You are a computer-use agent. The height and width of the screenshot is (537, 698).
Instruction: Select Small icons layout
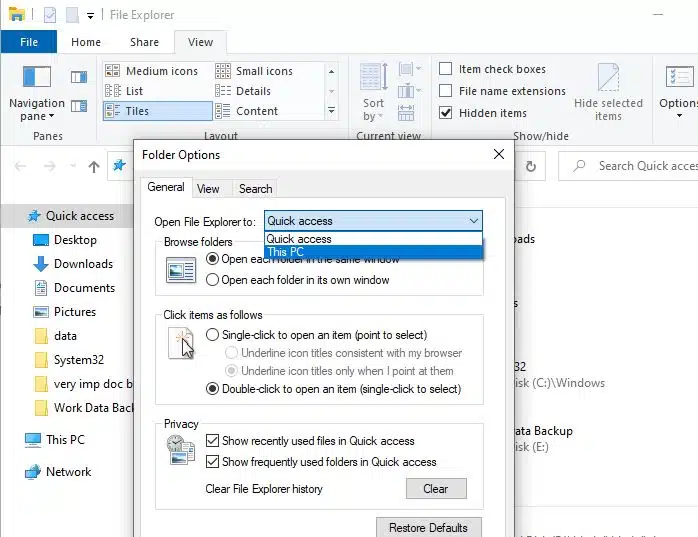click(x=254, y=71)
